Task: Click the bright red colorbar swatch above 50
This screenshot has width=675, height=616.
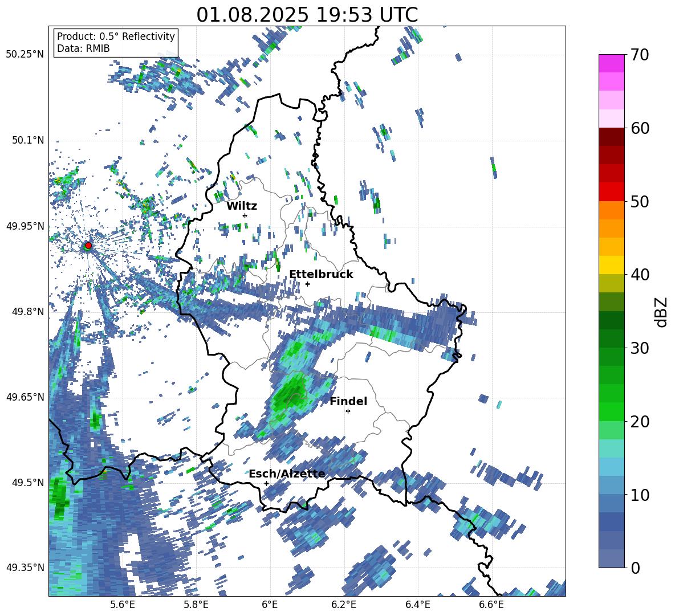Action: point(611,192)
